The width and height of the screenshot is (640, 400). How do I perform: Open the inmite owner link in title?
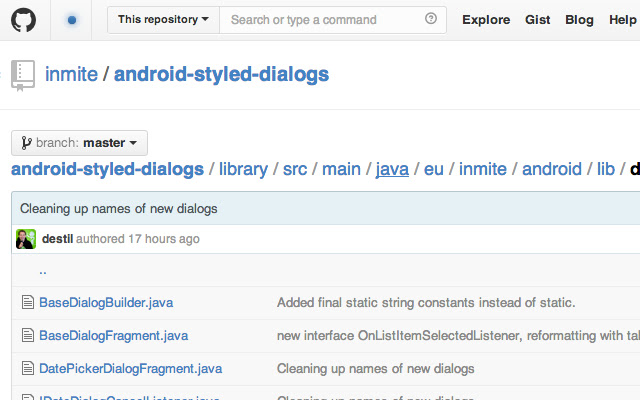pyautogui.click(x=71, y=74)
